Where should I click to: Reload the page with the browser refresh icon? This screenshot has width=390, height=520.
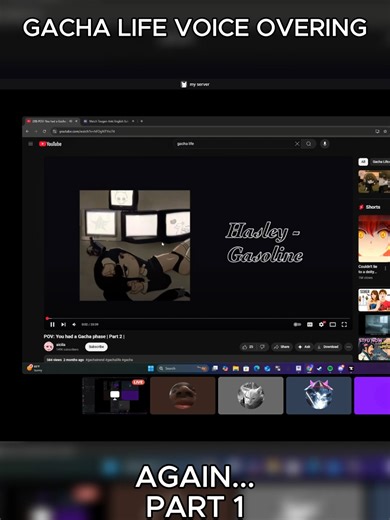pos(44,131)
